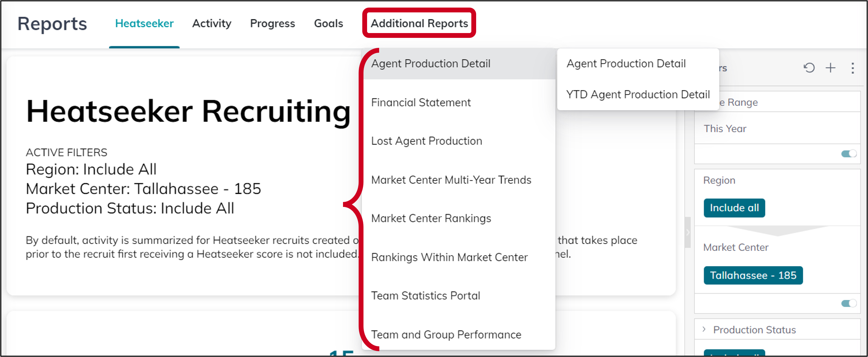868x357 pixels.
Task: Open the This Year date range selector
Action: [725, 128]
